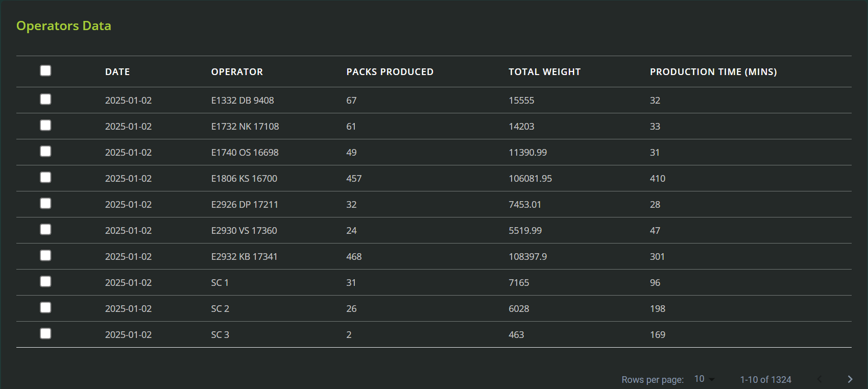Screen dimensions: 868x389
Task: Enable checkbox for E2930 VS 17360
Action: coord(45,230)
